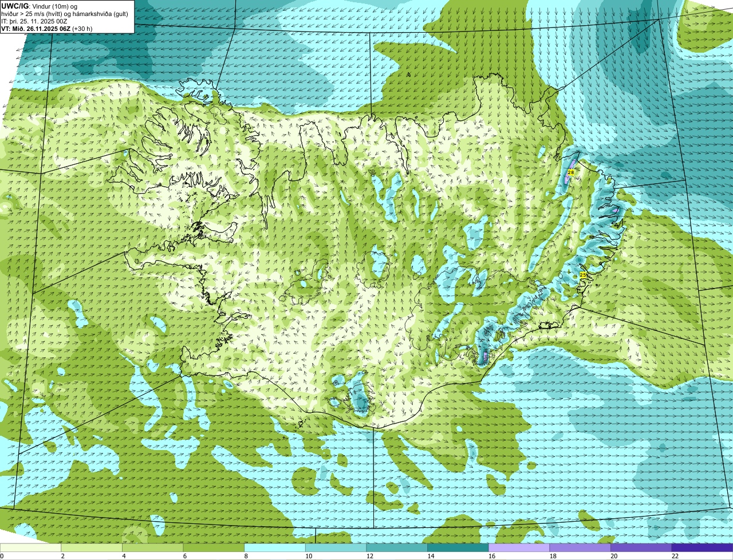Select the pale 0–2 m/s legend color
The width and height of the screenshot is (733, 560).
tap(30, 547)
